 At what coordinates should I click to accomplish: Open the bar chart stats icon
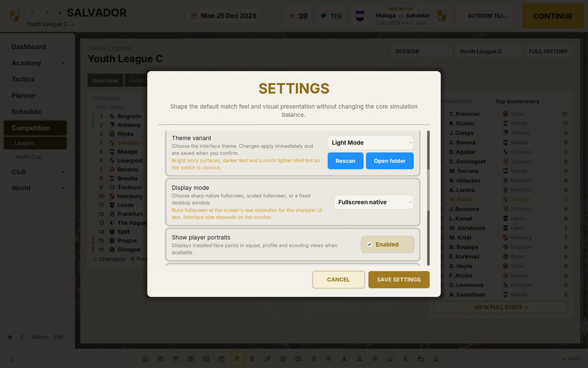390,359
